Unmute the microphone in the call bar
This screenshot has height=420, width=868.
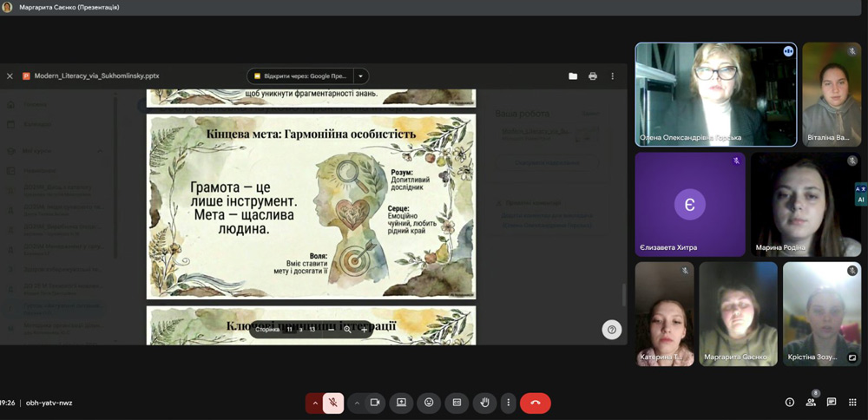pyautogui.click(x=333, y=403)
